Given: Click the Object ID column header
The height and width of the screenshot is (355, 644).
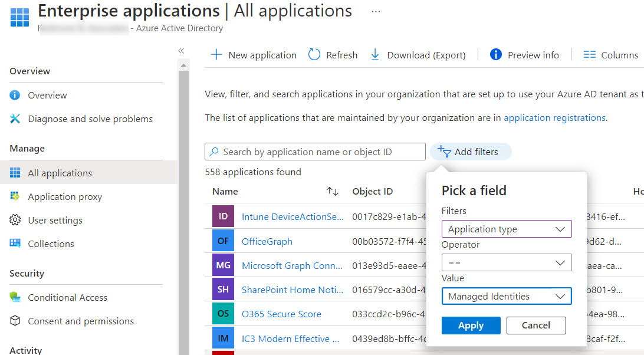Looking at the screenshot, I should (x=373, y=192).
